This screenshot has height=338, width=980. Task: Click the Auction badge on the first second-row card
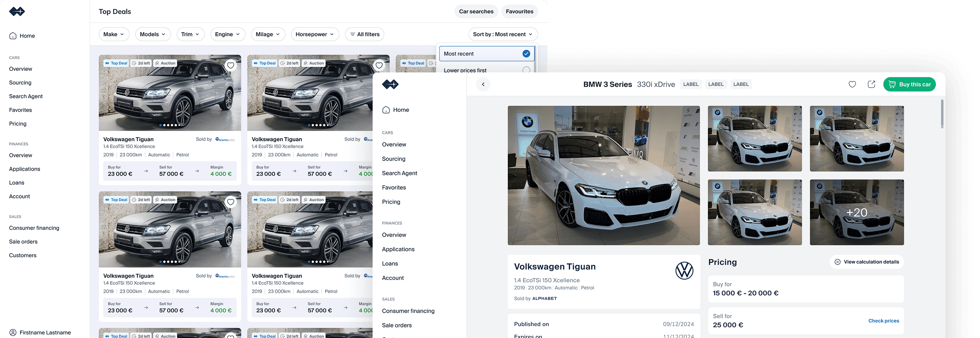click(165, 200)
